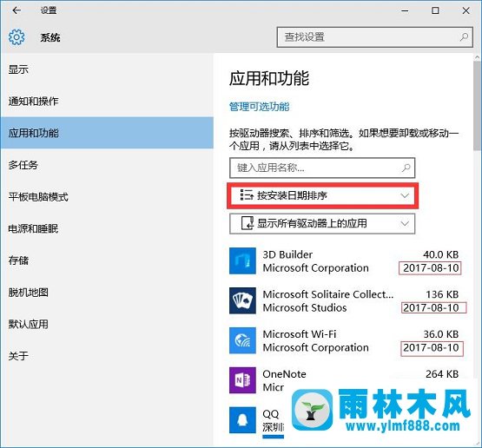Click the OneNote app icon
The height and width of the screenshot is (448, 482).
tap(242, 380)
